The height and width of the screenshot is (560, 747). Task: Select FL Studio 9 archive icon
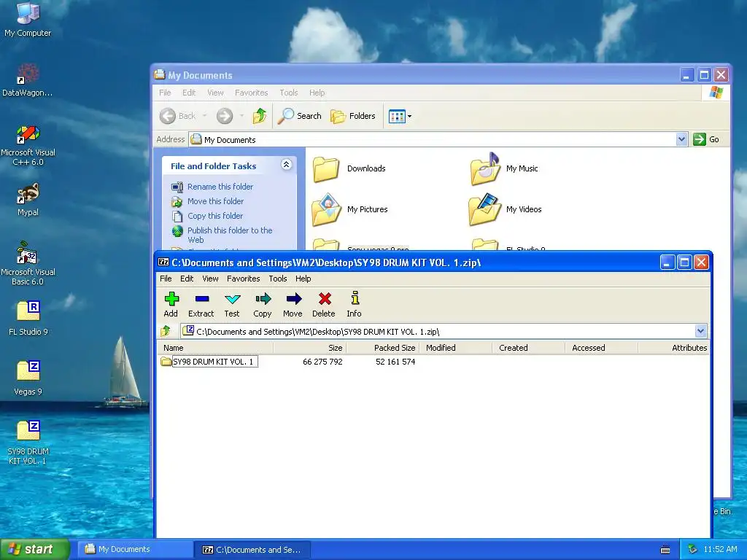click(28, 318)
